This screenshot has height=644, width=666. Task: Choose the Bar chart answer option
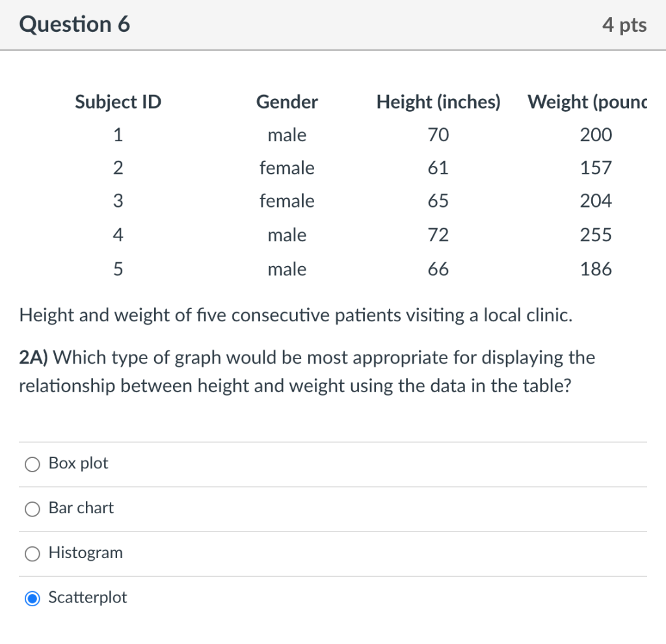(33, 509)
